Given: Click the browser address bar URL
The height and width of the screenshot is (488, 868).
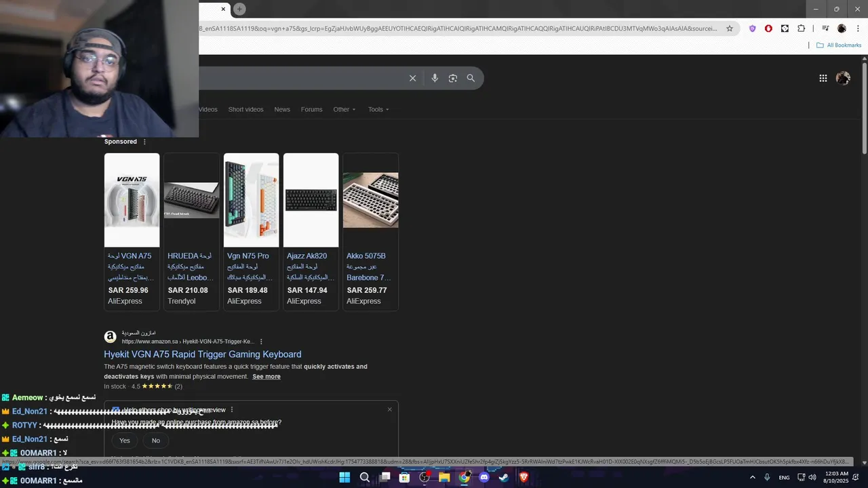Looking at the screenshot, I should (458, 28).
